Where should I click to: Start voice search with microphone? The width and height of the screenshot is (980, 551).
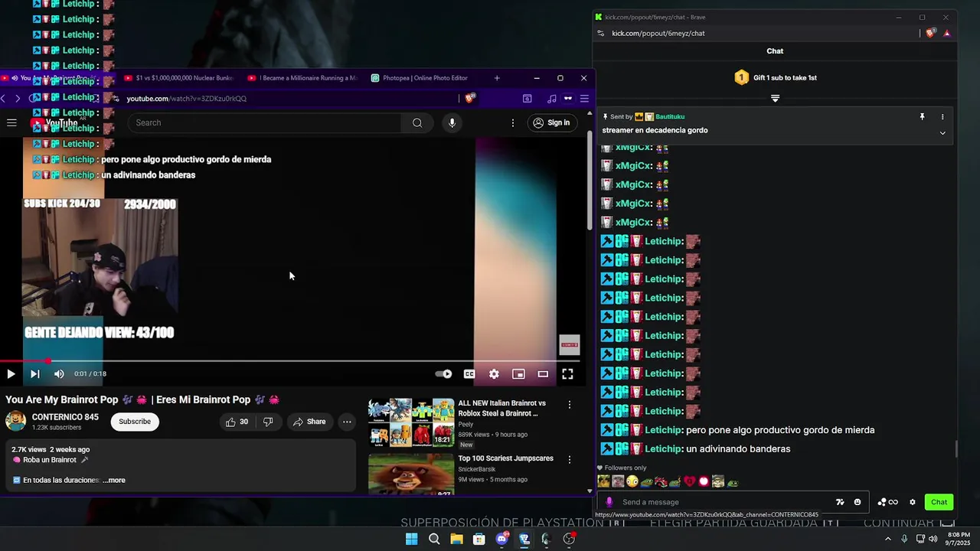(452, 123)
